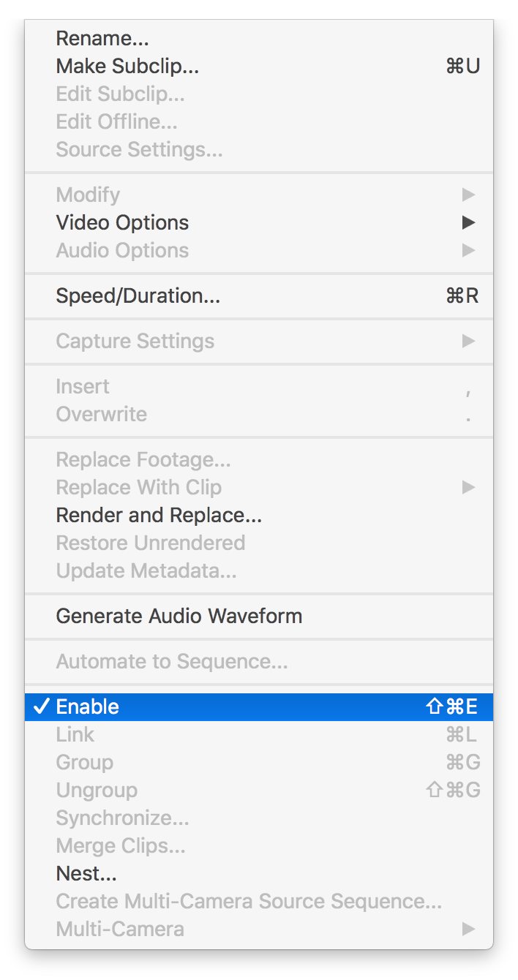Click Generate Audio Waveform
This screenshot has height=980, width=518.
click(179, 617)
